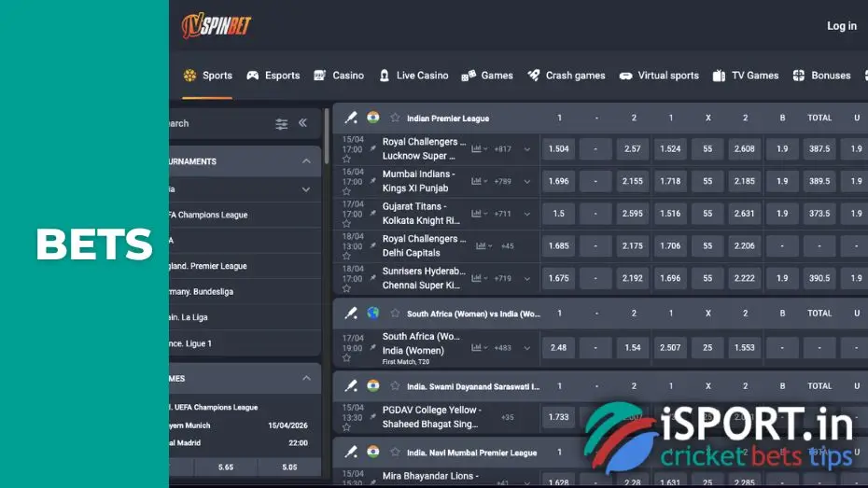Star the Gujarat Titans vs Kolkata match
The height and width of the screenshot is (488, 868).
[346, 224]
